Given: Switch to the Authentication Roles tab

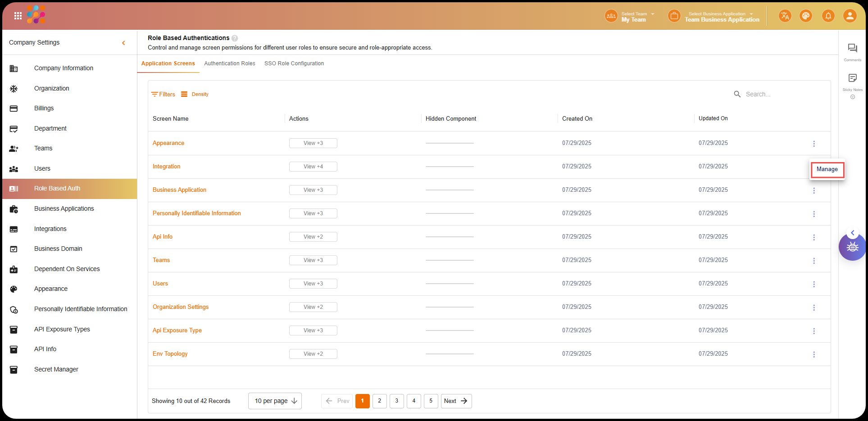Looking at the screenshot, I should tap(229, 63).
